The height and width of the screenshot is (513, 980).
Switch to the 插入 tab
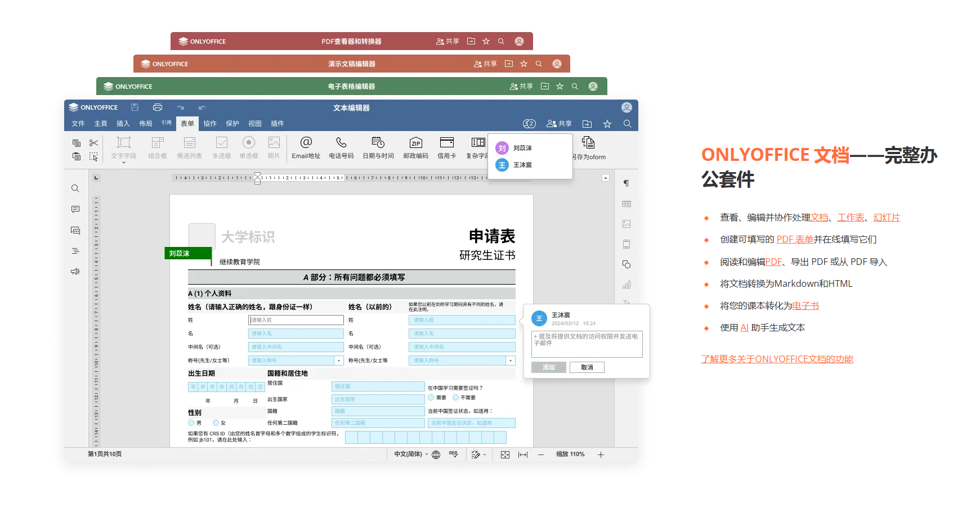pos(123,124)
